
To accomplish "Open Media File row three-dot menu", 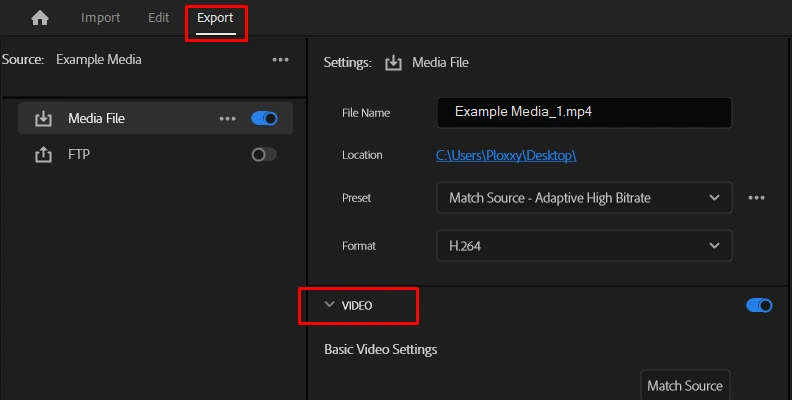I will tap(227, 119).
